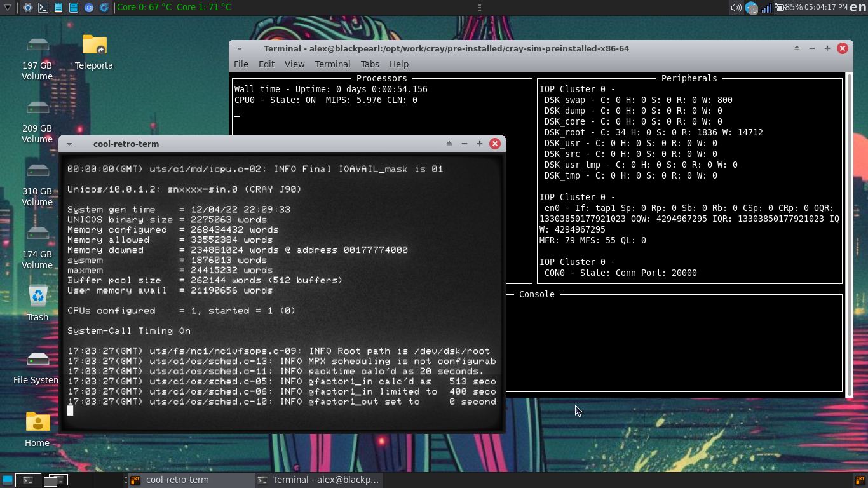Screen dimensions: 868x488
Task: Open the File menu of the Terminal
Action: coord(241,64)
